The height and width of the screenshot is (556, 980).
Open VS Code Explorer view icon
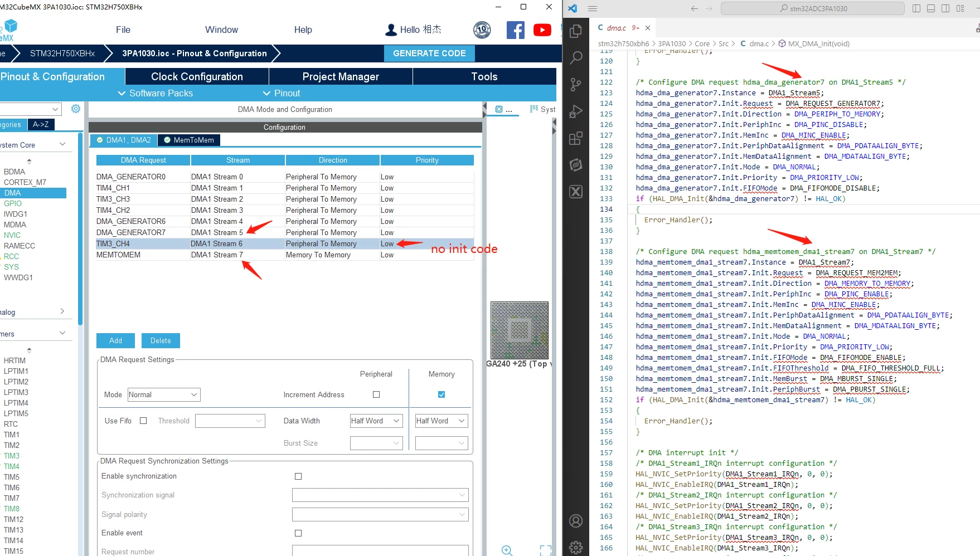point(576,31)
